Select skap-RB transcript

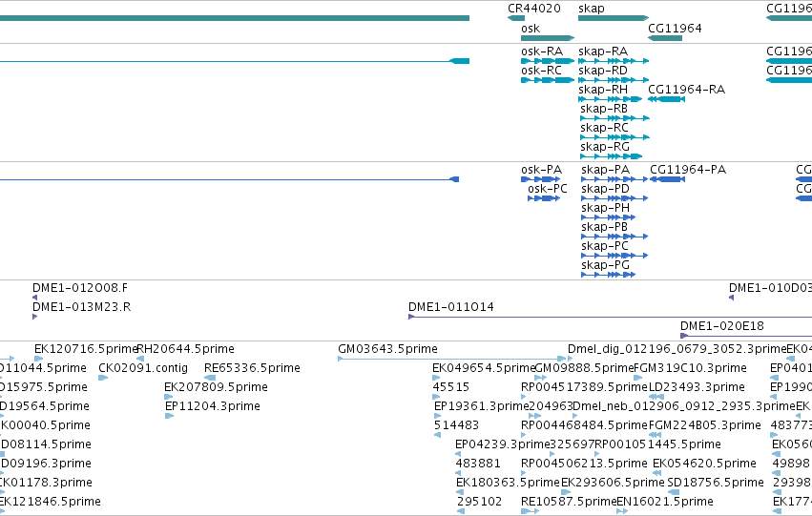[614, 118]
